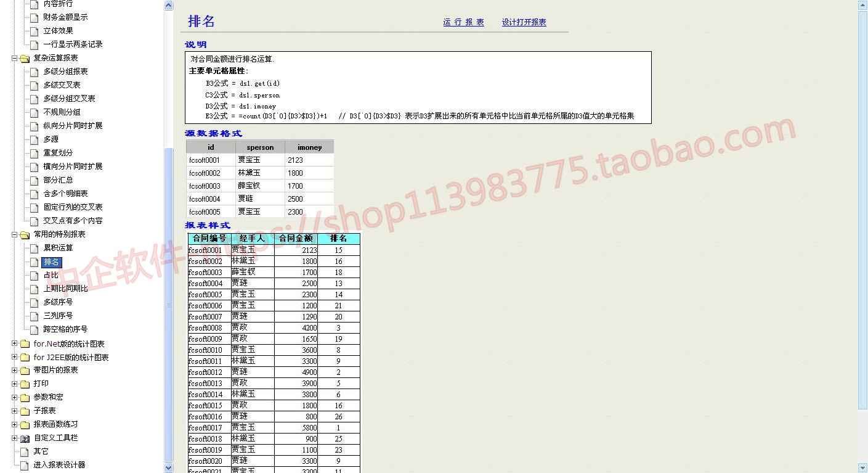Click the tree panel's scroll up arrow
Image resolution: width=868 pixels, height=473 pixels.
pos(169,6)
